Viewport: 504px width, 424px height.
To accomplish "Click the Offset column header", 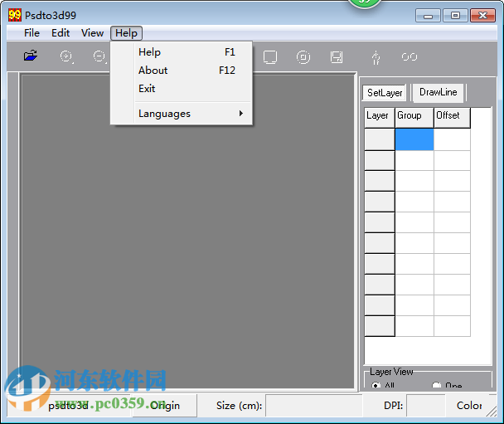I will [x=452, y=118].
